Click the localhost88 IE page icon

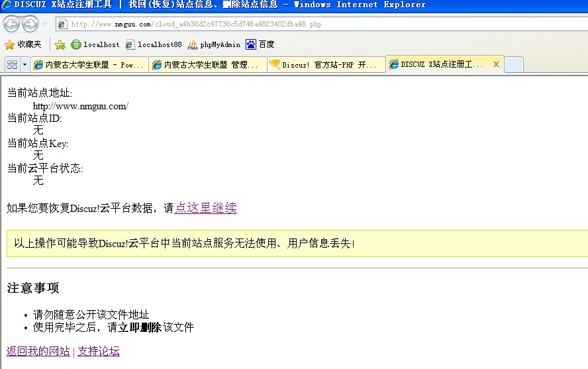click(x=130, y=44)
